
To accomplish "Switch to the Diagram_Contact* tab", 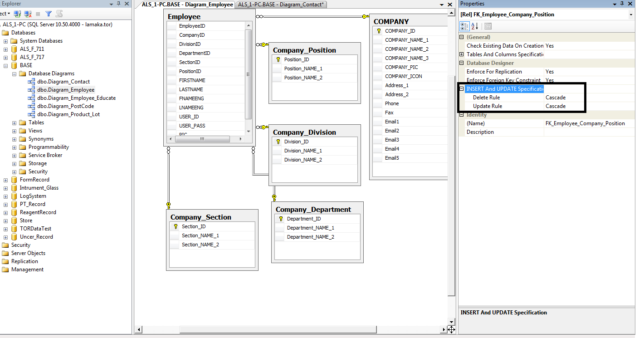I will click(281, 5).
